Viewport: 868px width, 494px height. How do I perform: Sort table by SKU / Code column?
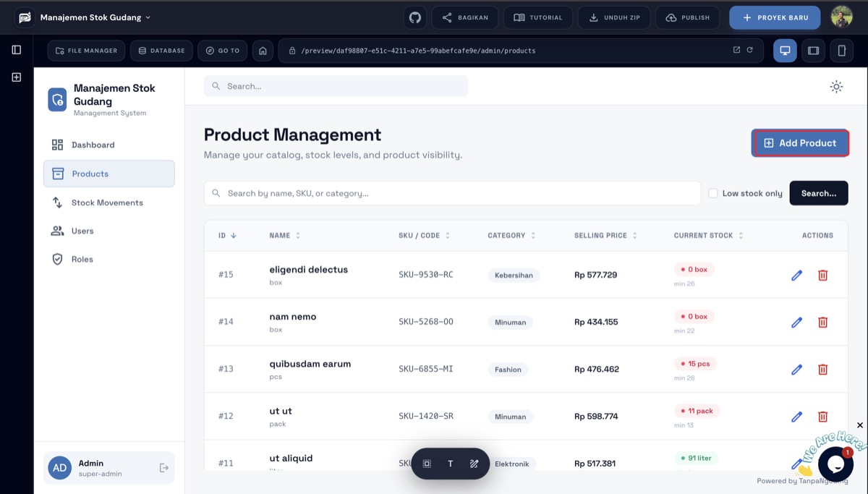tap(425, 236)
